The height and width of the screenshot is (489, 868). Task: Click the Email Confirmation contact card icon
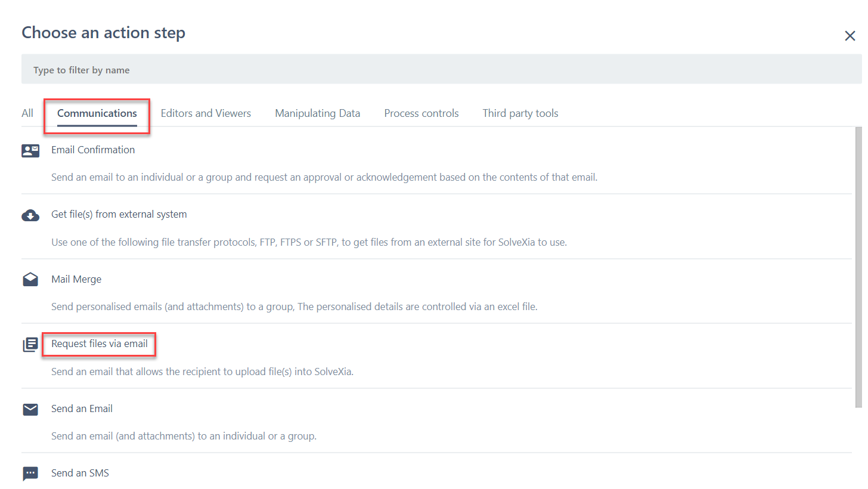[x=30, y=150]
